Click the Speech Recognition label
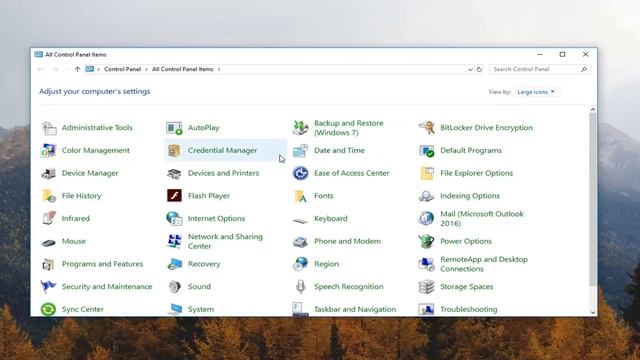 click(349, 287)
